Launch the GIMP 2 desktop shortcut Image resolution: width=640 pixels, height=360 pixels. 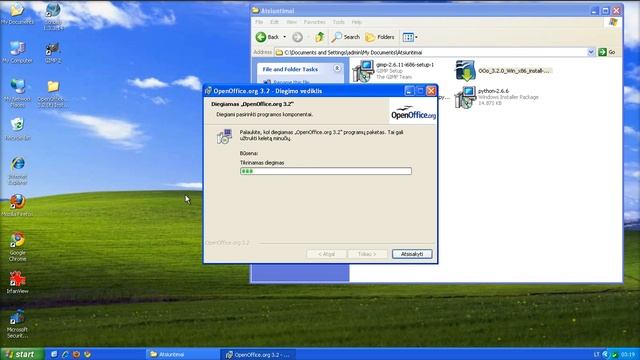click(53, 52)
